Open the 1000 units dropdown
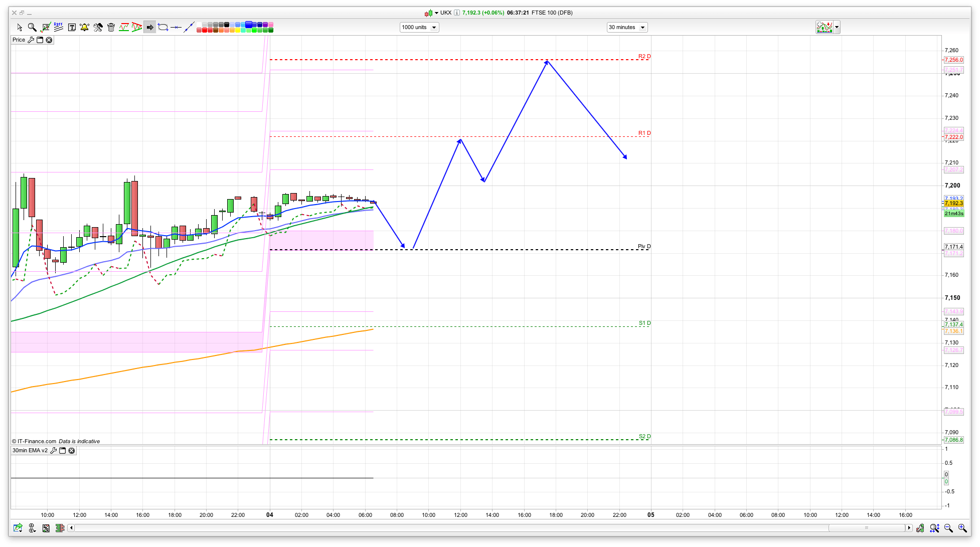This screenshot has width=980, height=547. click(x=419, y=28)
